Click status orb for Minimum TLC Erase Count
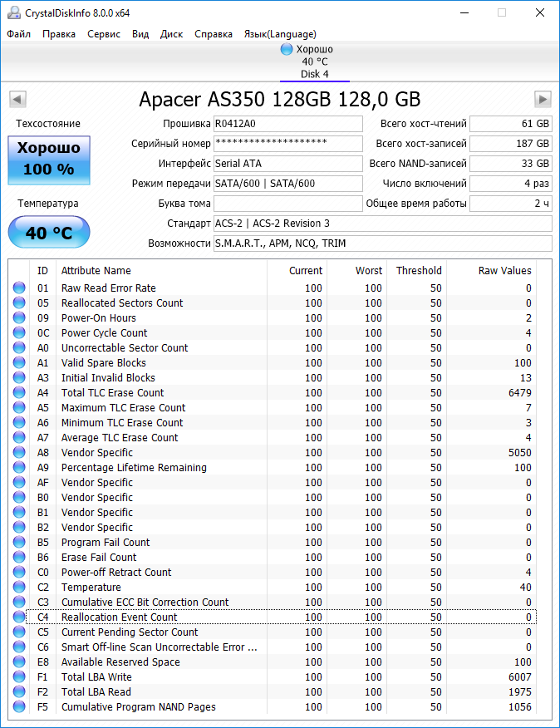Viewport: 560px width, 728px height. [x=19, y=422]
